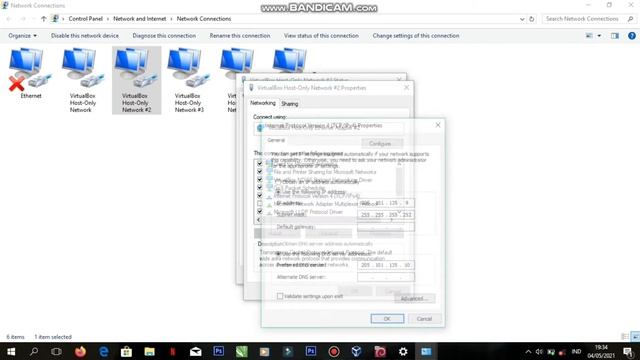Click Change settings of this connection
Screen dimensions: 640x360
point(416,36)
